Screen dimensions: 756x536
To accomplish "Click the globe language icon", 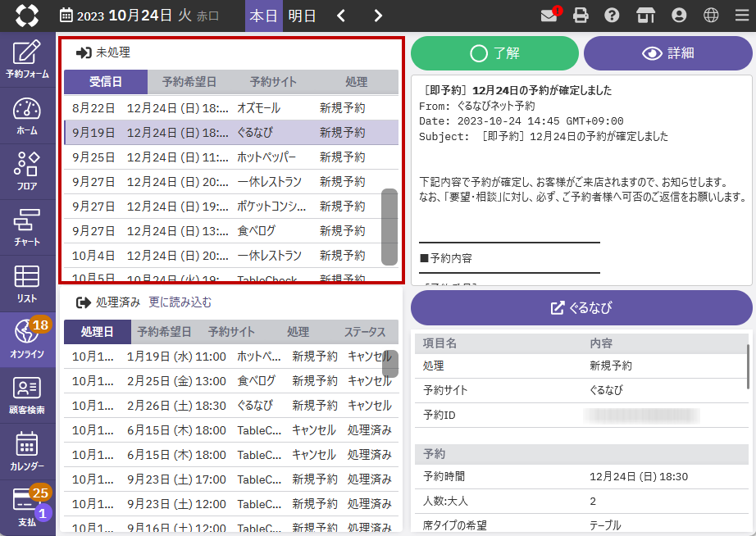I will pos(711,16).
